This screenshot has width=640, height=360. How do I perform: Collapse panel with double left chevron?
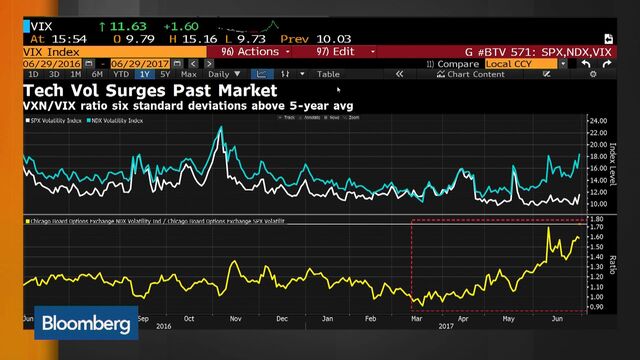tap(399, 74)
